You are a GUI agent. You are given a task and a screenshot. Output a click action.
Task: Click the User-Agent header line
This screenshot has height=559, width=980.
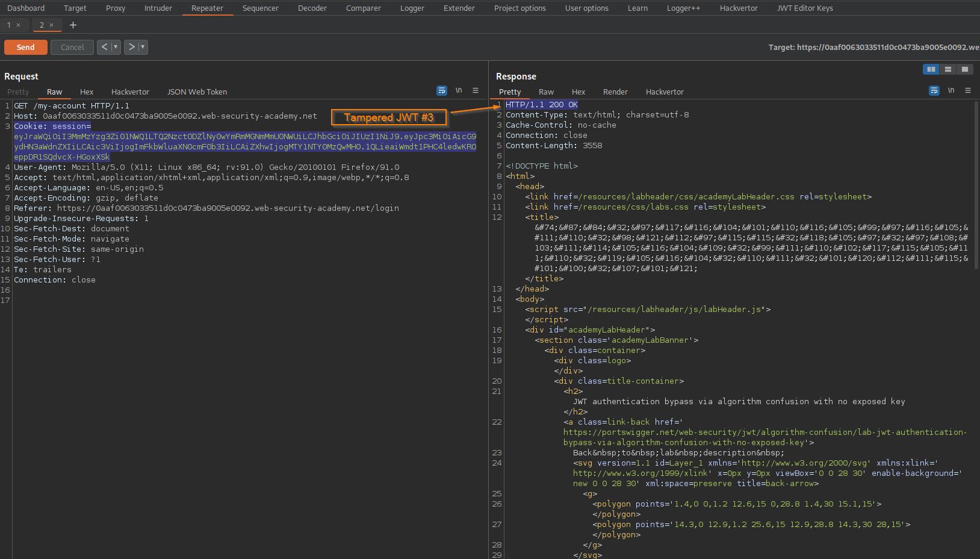coord(206,167)
